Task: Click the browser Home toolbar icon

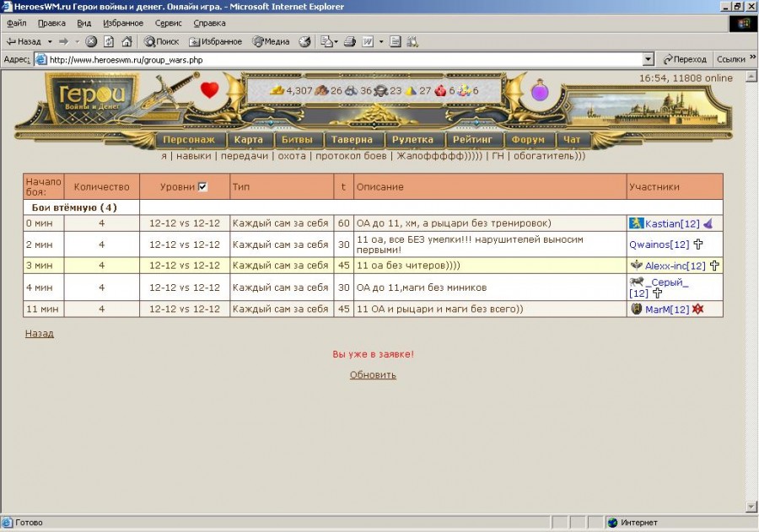Action: click(126, 41)
